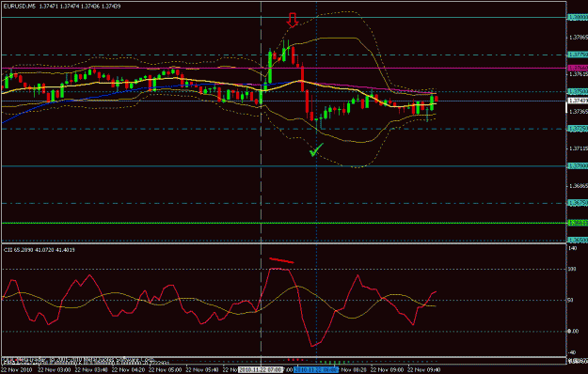Screen dimensions: 588x374
Task: Click the CCI indicator values label
Action: 39,250
